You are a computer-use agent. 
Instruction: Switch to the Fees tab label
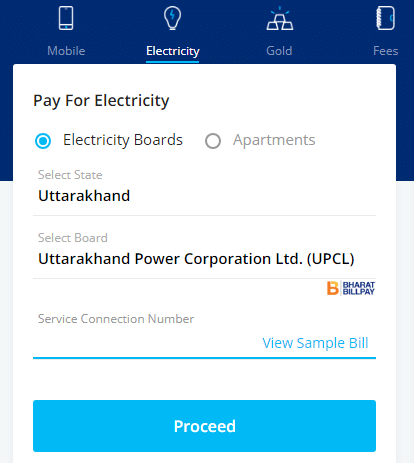coord(385,51)
